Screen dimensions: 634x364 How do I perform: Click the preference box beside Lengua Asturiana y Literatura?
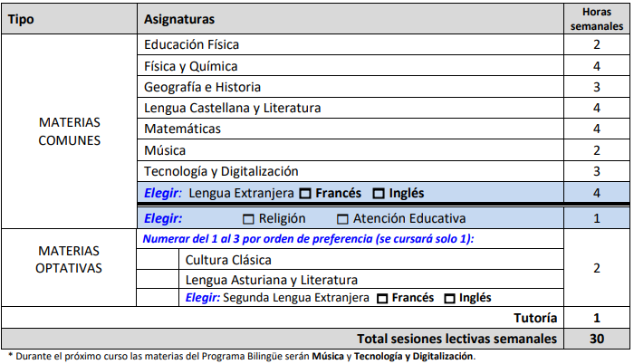pos(158,279)
